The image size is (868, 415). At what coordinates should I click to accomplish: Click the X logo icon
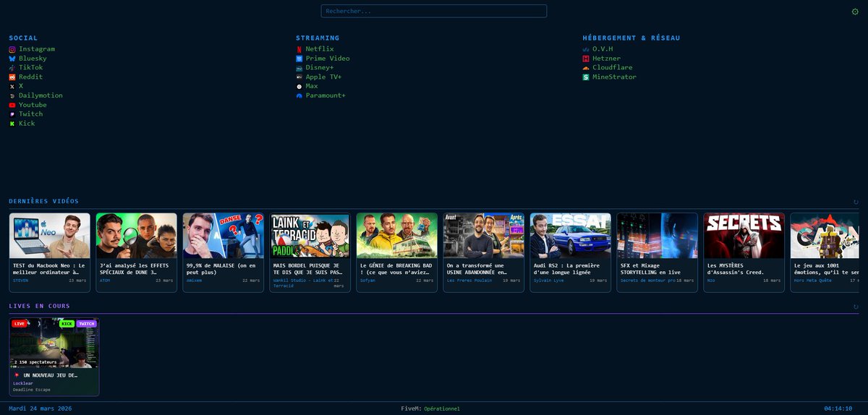[x=12, y=87]
